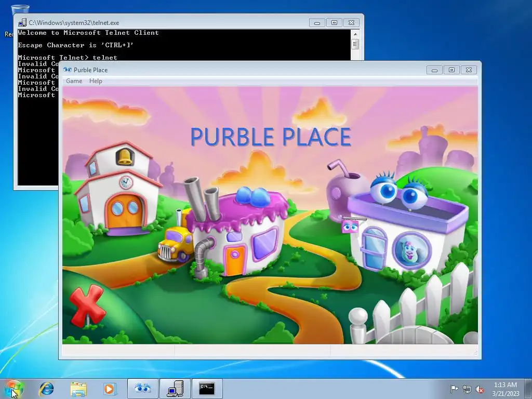Image resolution: width=532 pixels, height=399 pixels.
Task: Click the 'Welcome to Microsoft Telnet Client' line
Action: pos(88,33)
